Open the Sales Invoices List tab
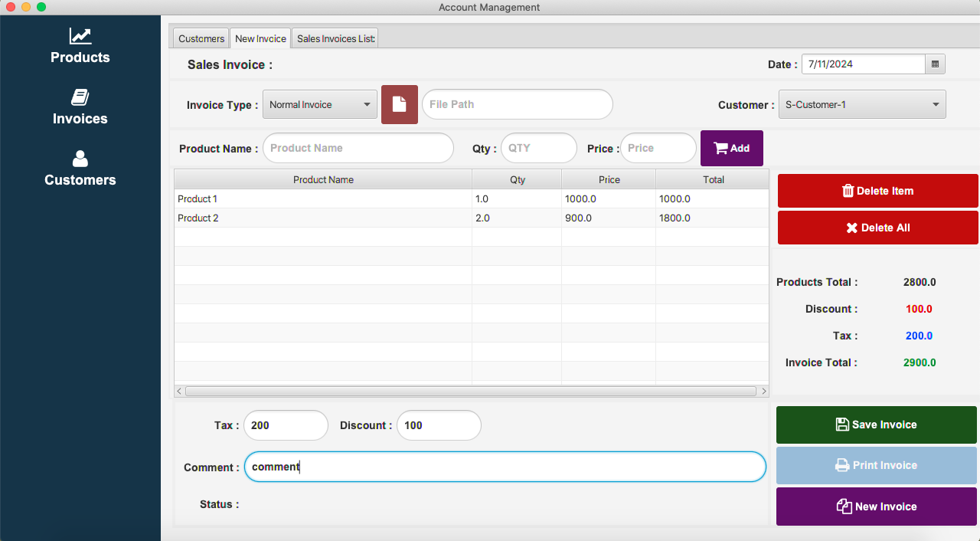 tap(335, 38)
